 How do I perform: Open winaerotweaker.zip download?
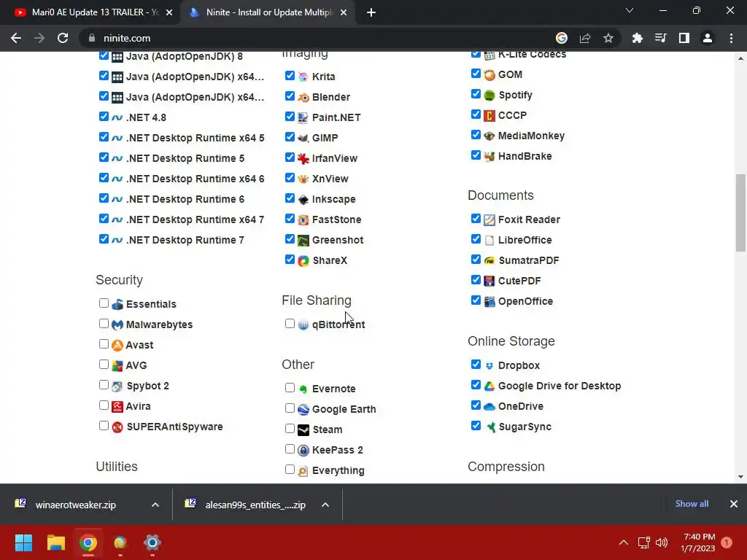tap(76, 505)
